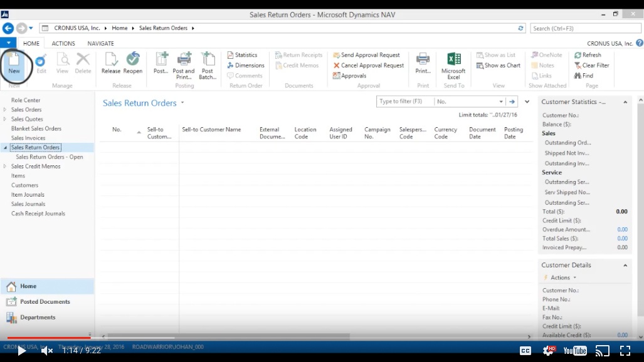Expand Sales Credit Memos tree node

click(x=5, y=166)
